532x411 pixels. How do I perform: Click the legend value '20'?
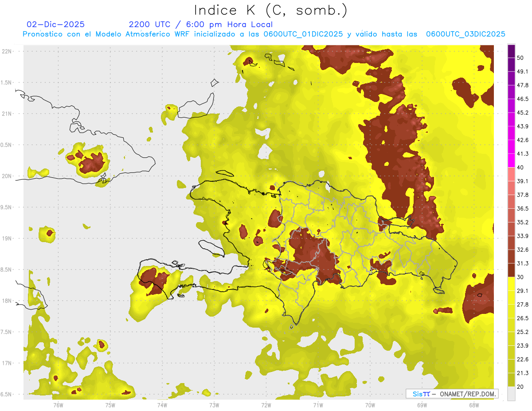click(x=520, y=387)
